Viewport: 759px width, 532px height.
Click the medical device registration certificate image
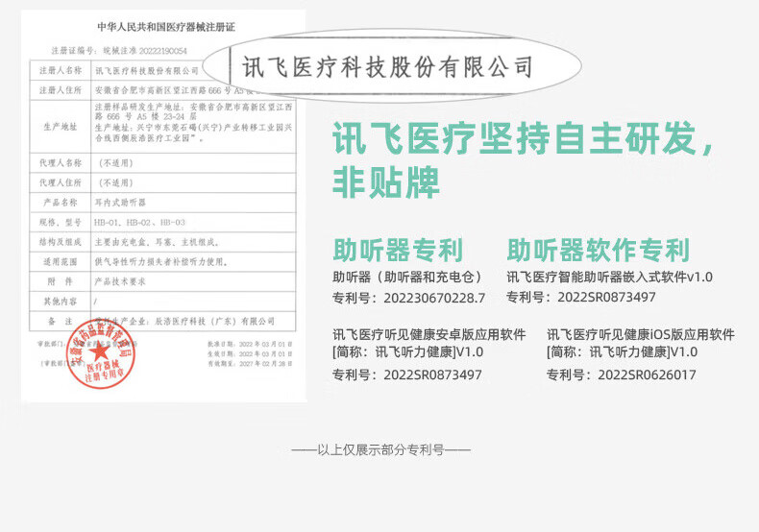point(163,206)
